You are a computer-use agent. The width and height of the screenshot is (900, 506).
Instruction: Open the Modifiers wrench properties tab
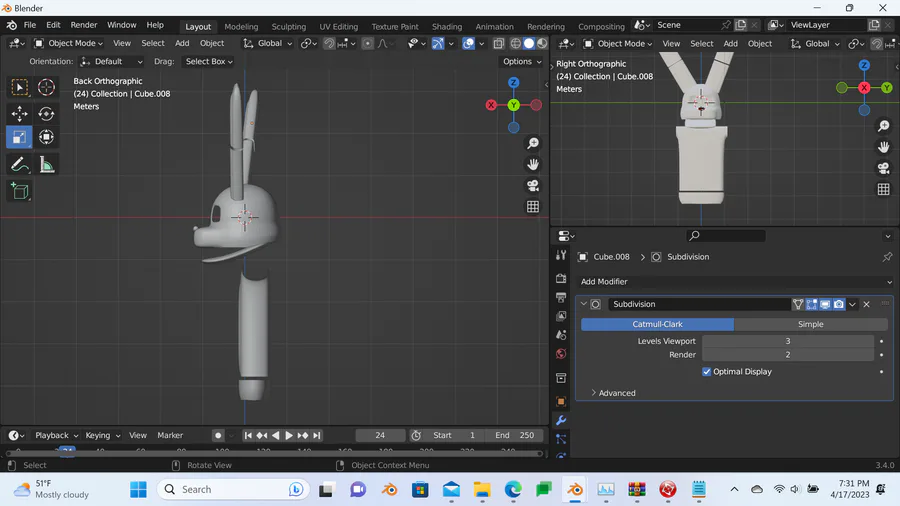[x=561, y=420]
